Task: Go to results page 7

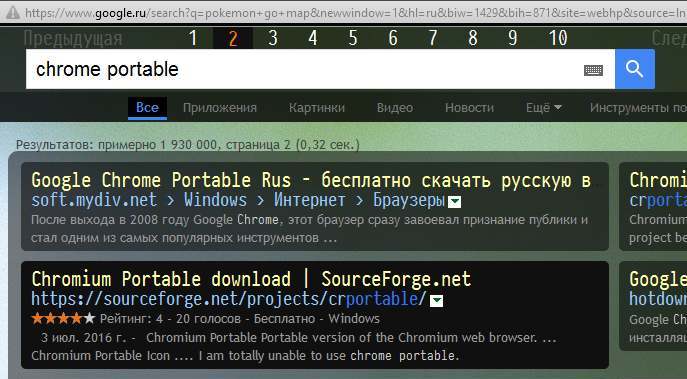Action: click(432, 38)
